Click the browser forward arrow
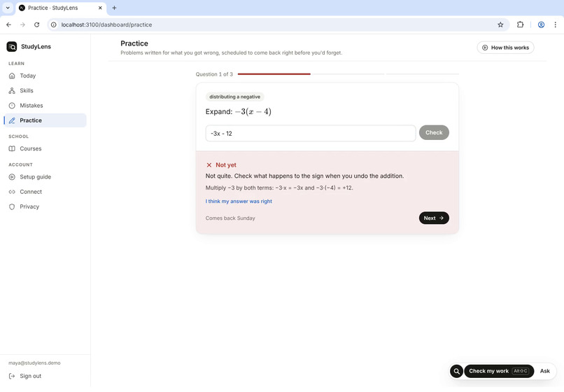Viewport: 564px width, 392px height. tap(22, 24)
